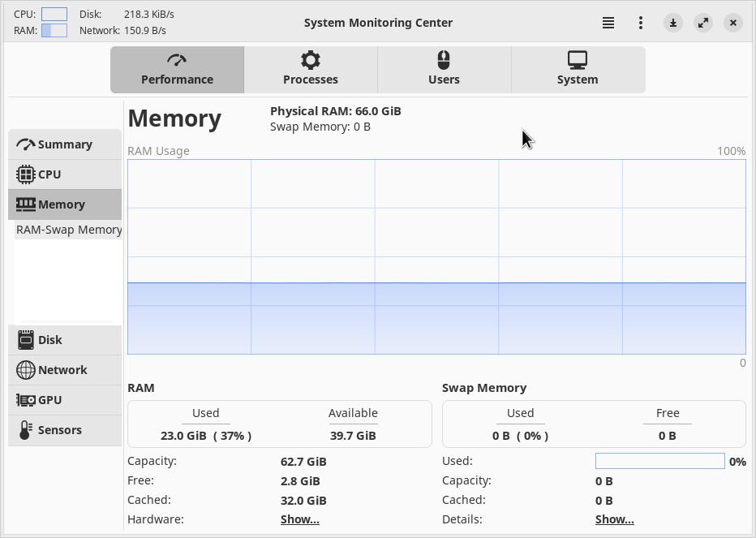Click the swap Used progress bar

pos(659,461)
